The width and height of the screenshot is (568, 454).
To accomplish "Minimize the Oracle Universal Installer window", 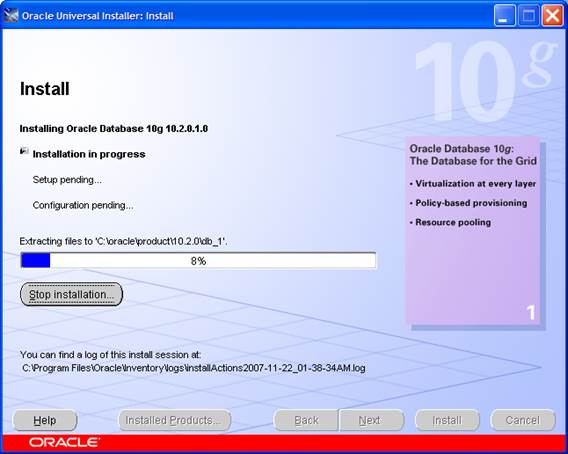I will point(505,16).
